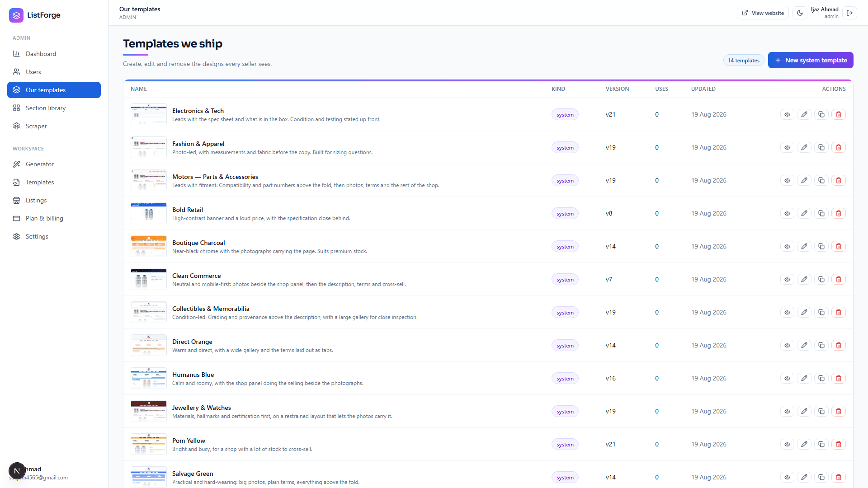
Task: Click the N avatar at the sidebar bottom
Action: [17, 471]
